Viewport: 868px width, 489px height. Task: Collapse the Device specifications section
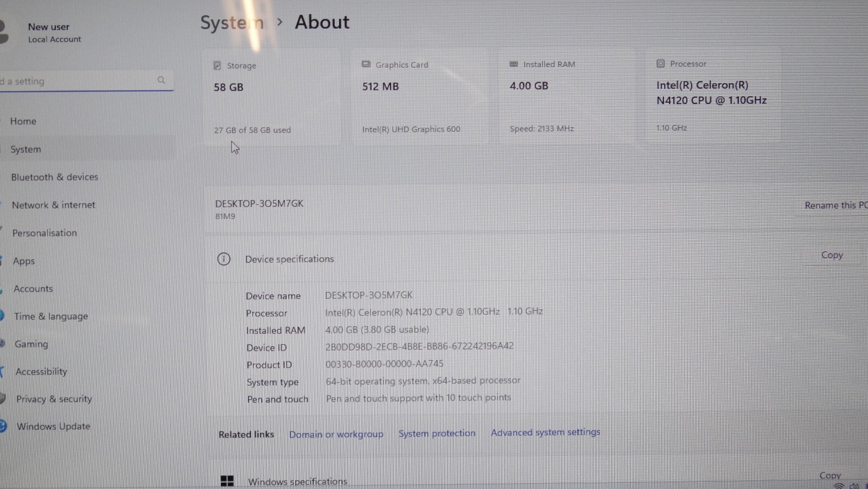536,258
